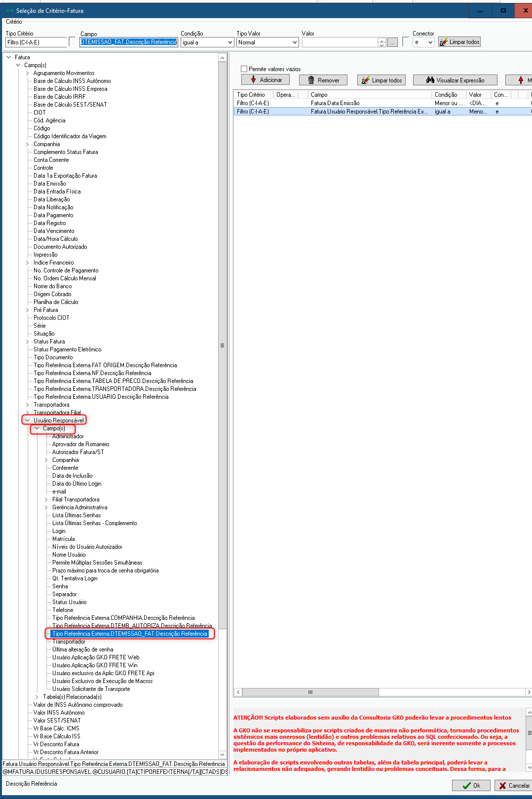Select Aprovador de Romaneio tree item
Viewport: 532px width, 799px height.
click(x=80, y=444)
